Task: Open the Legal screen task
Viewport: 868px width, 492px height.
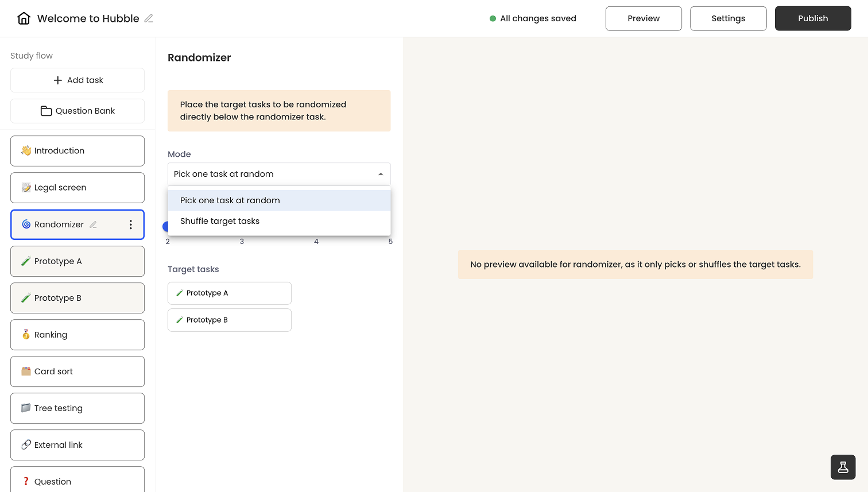Action: tap(77, 188)
